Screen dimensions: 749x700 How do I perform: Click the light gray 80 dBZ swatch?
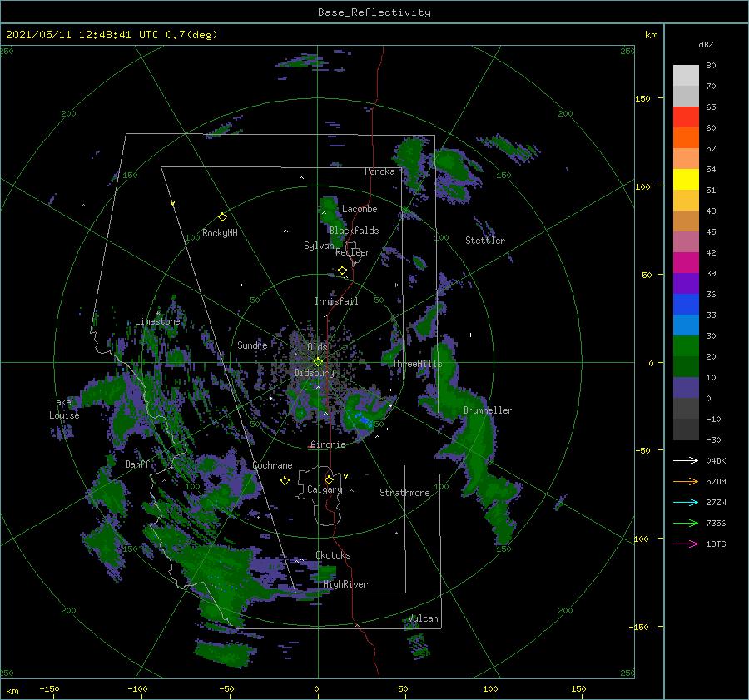[x=686, y=75]
